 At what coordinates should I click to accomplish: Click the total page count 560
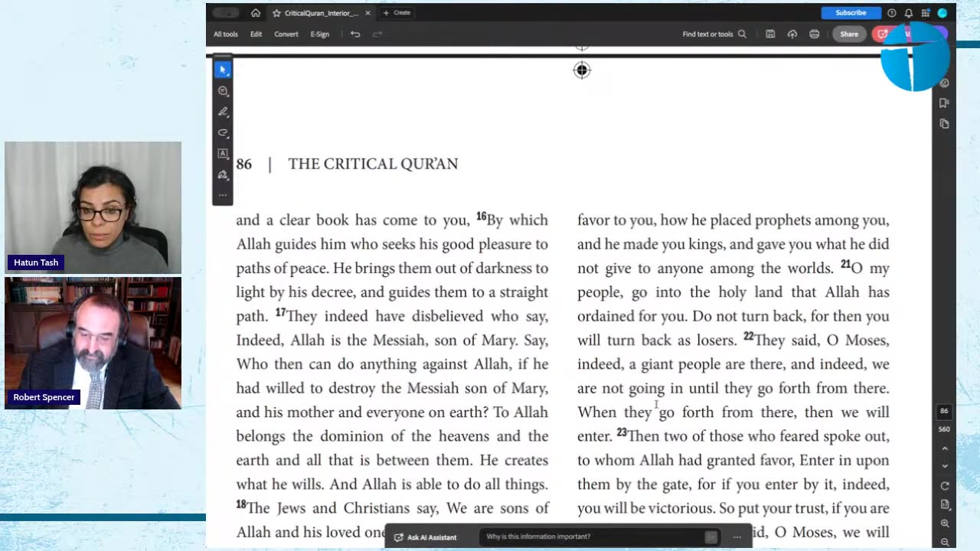click(x=944, y=429)
